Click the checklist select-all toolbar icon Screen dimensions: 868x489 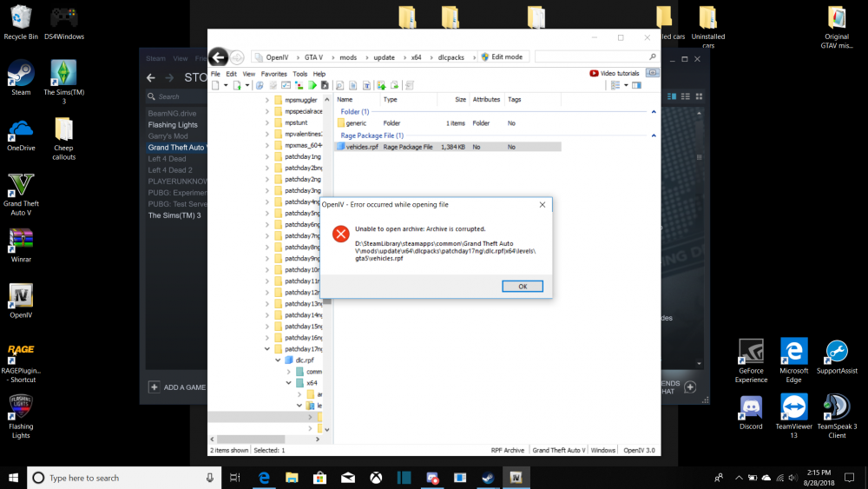click(286, 85)
